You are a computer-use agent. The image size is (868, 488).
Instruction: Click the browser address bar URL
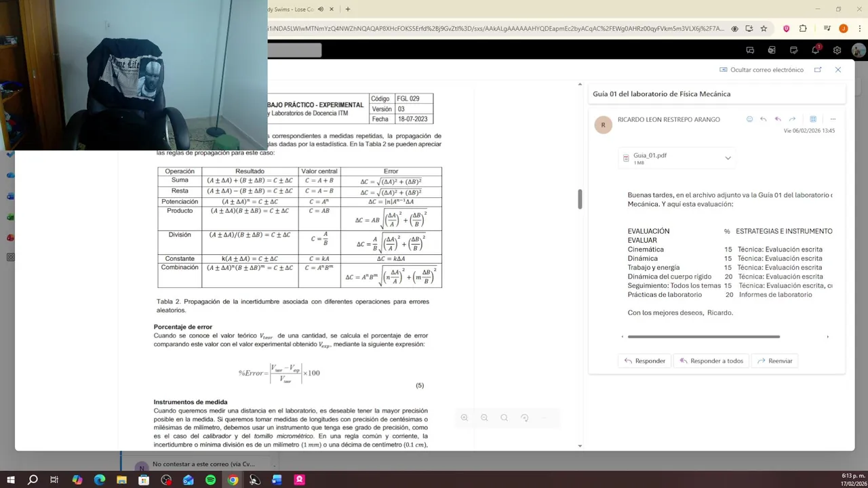coord(496,28)
